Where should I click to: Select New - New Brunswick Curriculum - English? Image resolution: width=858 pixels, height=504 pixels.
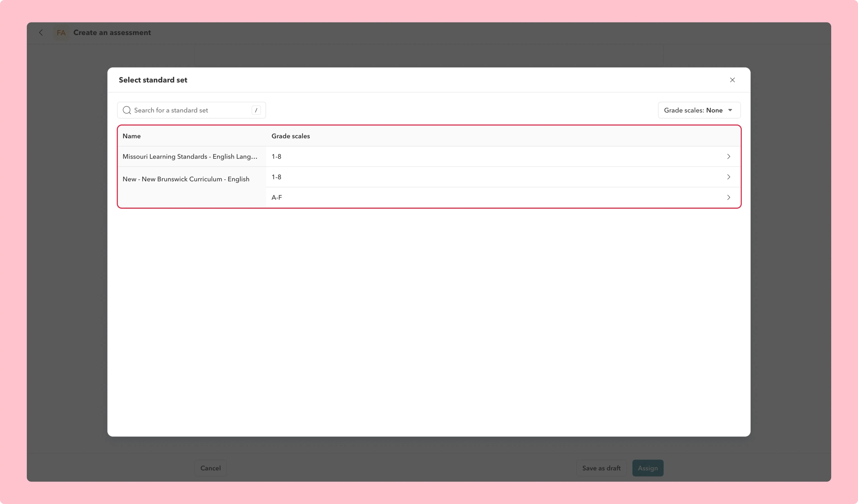[186, 179]
